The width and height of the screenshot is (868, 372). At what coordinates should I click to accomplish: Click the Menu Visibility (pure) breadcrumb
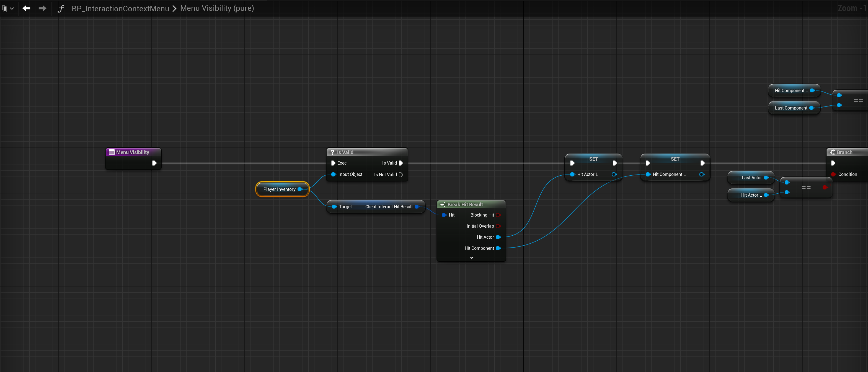(x=217, y=8)
